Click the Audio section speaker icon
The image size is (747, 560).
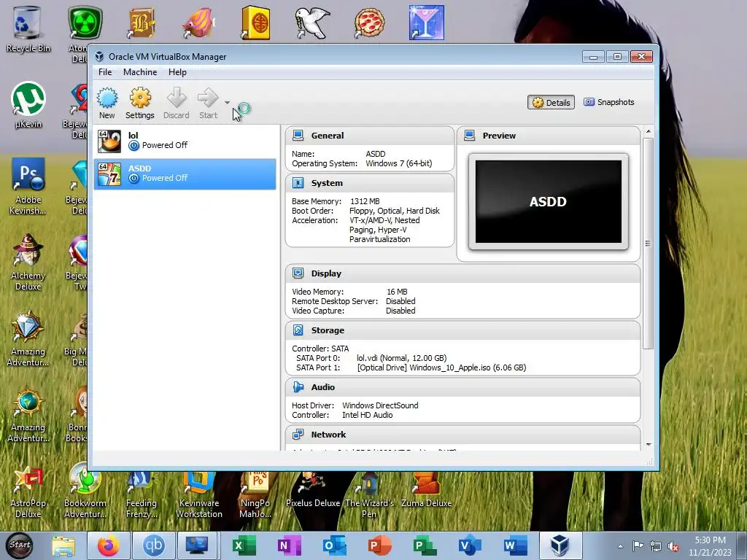pos(298,387)
